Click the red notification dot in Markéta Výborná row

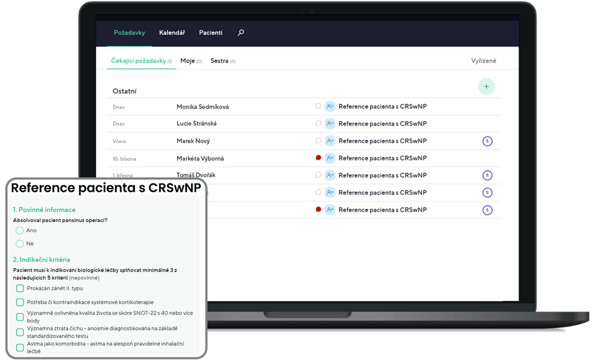click(318, 158)
